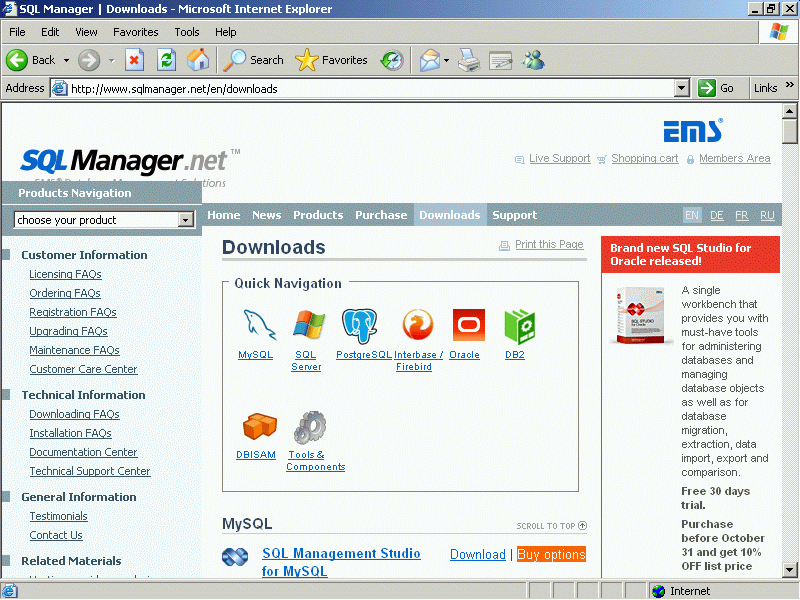Open the Testimonials link
Screen dimensions: 800x600
pos(58,516)
